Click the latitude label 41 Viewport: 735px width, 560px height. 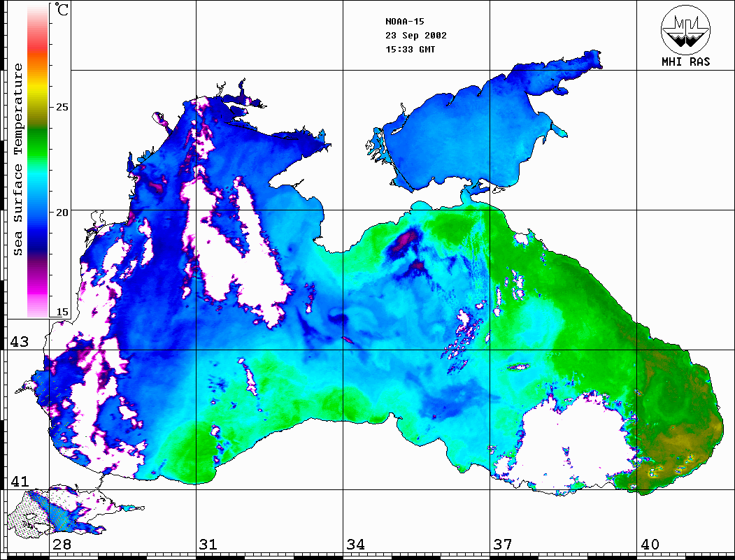coord(20,482)
